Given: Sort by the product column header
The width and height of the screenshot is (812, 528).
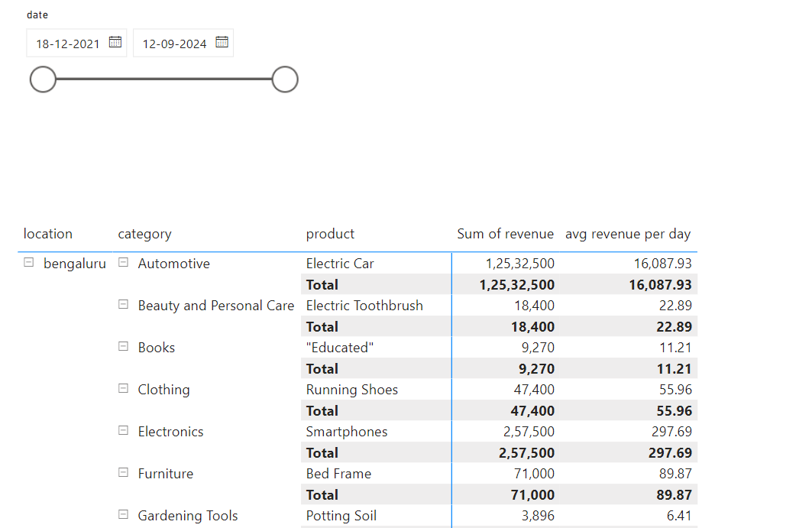Looking at the screenshot, I should [x=330, y=235].
